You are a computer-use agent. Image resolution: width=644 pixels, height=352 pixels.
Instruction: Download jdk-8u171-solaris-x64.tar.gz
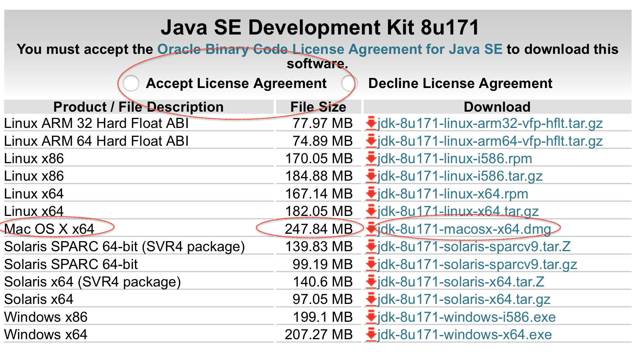click(464, 299)
